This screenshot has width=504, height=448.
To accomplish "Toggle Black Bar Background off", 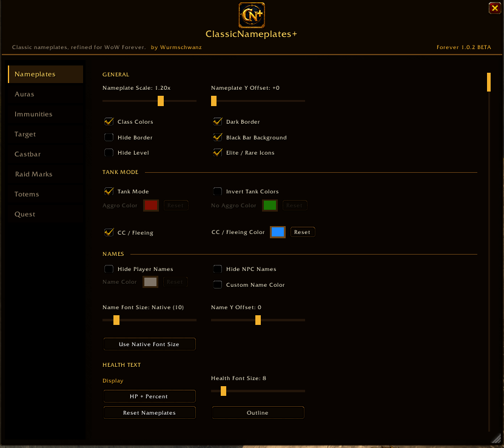I will (x=218, y=137).
